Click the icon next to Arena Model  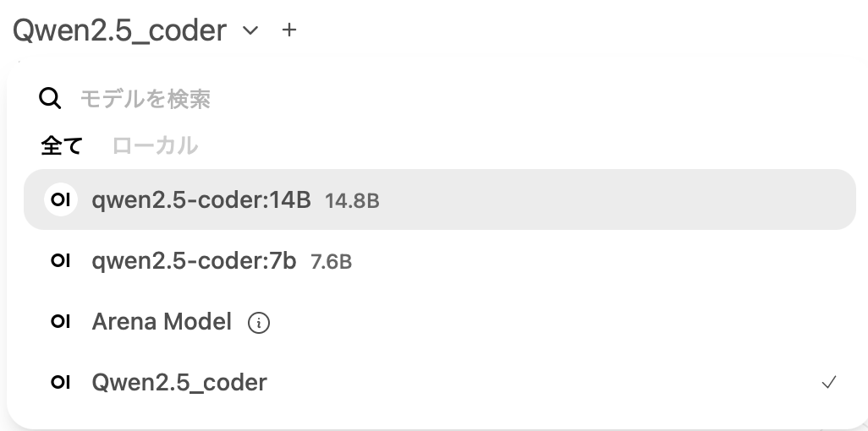(61, 322)
